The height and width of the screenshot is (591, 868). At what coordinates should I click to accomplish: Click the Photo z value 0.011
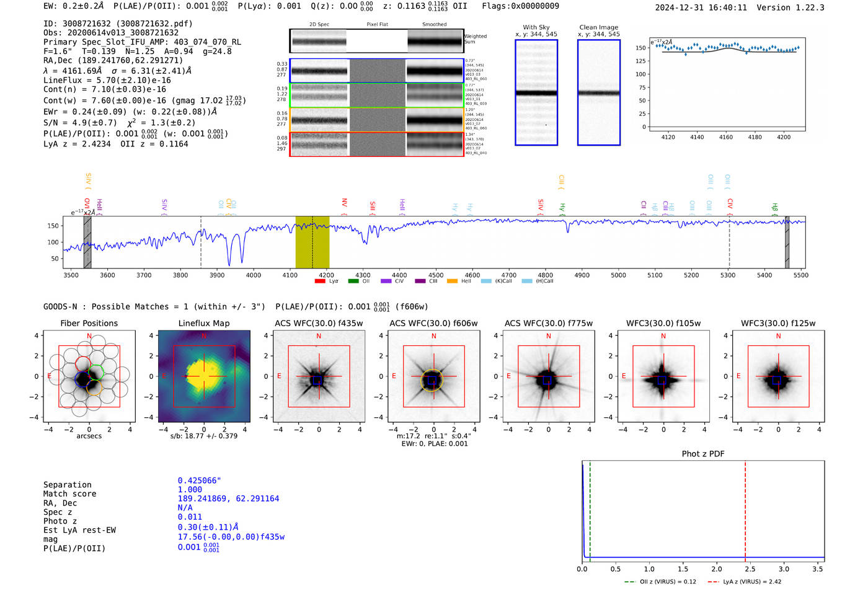(190, 517)
